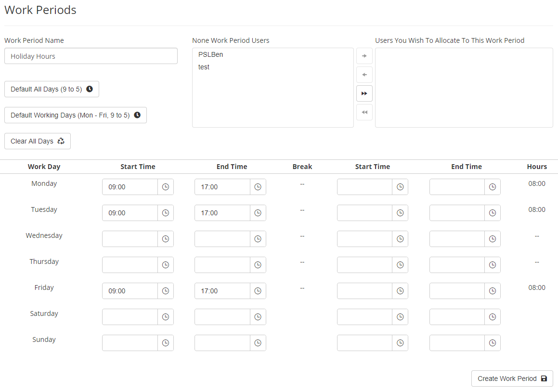Open clock picker for Friday break end time
558x392 pixels.
(x=493, y=291)
